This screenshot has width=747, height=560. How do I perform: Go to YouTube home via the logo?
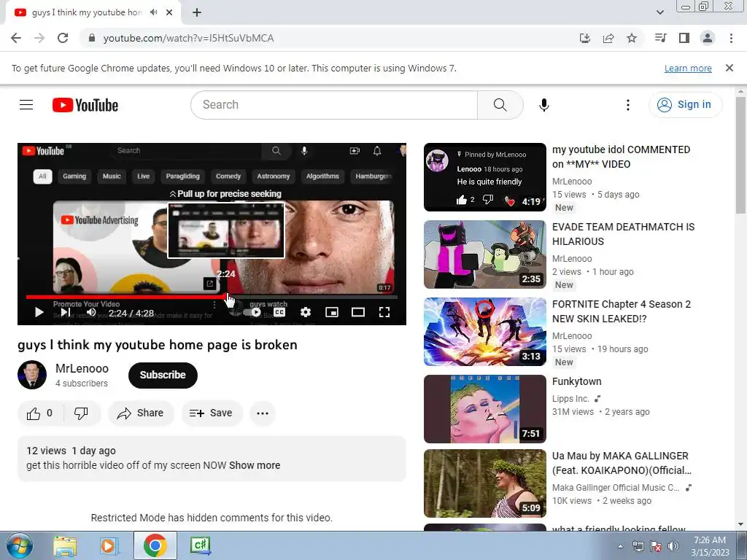pos(85,105)
